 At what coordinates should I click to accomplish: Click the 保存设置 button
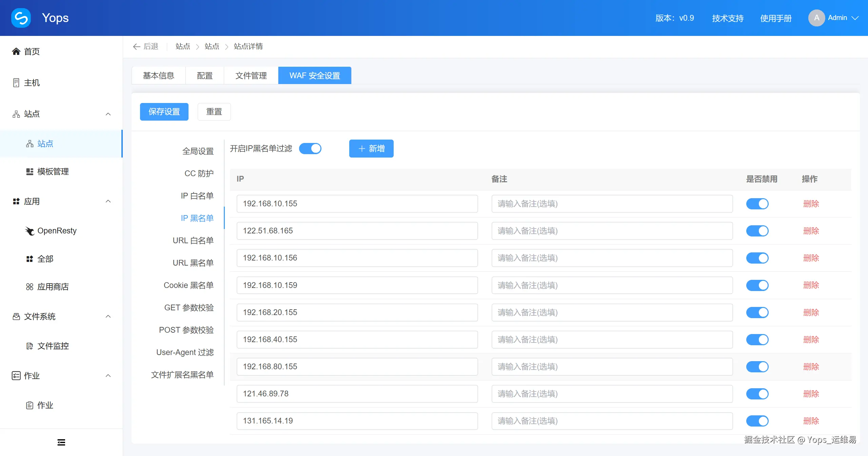164,112
